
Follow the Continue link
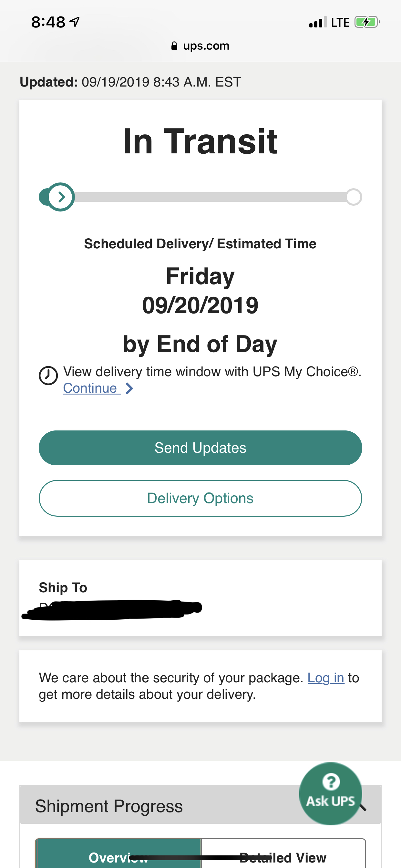pyautogui.click(x=90, y=388)
